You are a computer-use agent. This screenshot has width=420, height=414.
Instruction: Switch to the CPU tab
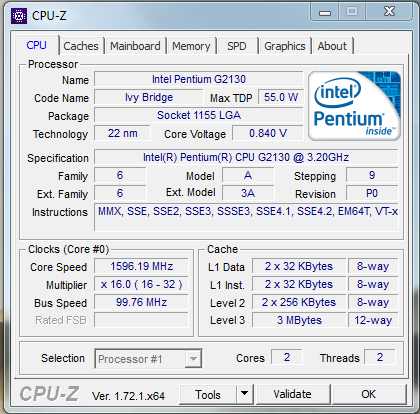click(37, 45)
